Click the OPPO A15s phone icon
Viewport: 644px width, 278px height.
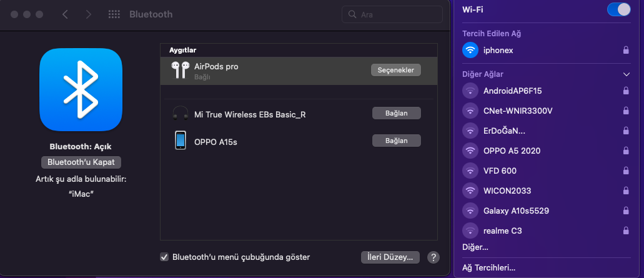tap(181, 141)
